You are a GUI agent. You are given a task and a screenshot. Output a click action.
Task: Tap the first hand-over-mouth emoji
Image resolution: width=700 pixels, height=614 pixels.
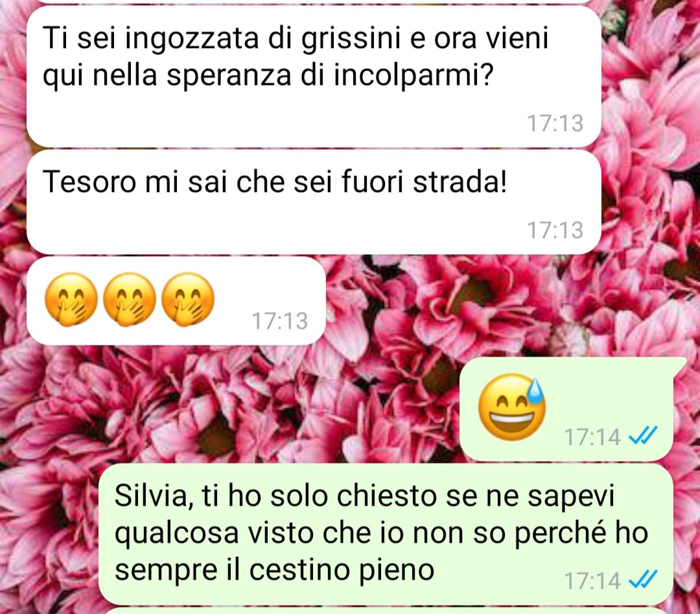coord(71,300)
